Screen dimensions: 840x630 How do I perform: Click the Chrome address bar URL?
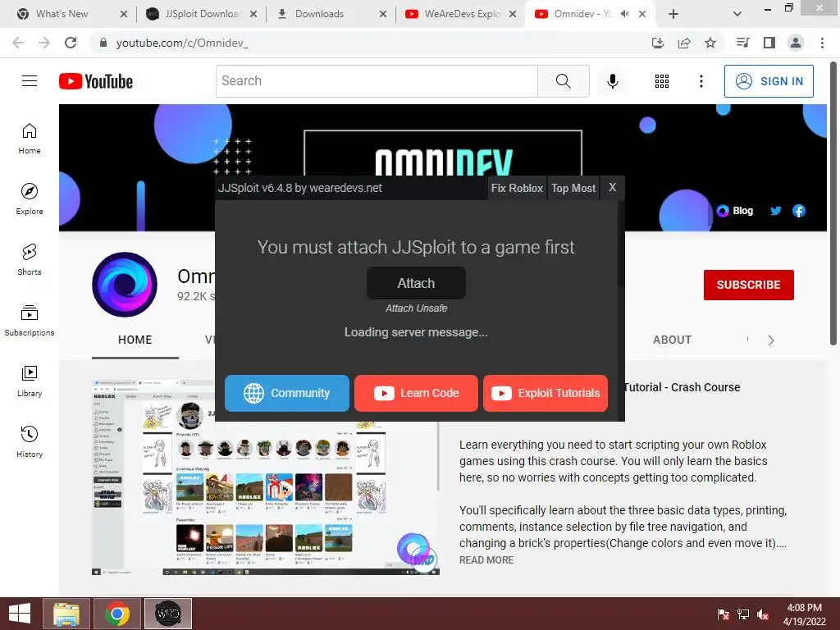(x=182, y=43)
